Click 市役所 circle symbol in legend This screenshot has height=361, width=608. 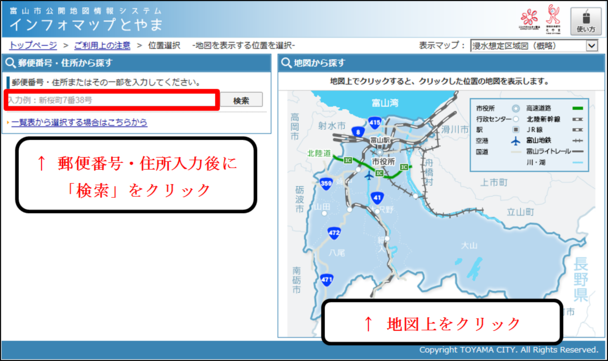(x=515, y=109)
